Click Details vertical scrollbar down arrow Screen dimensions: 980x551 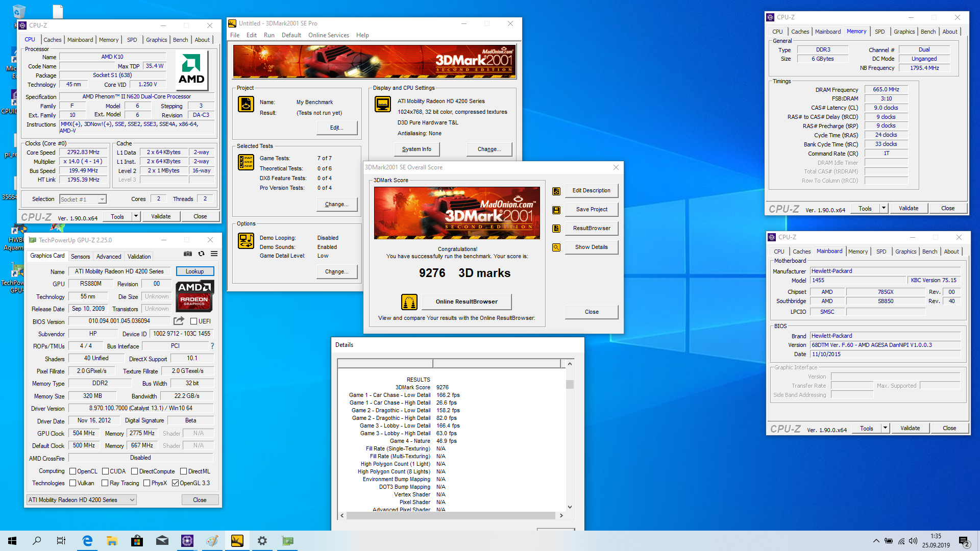tap(570, 507)
